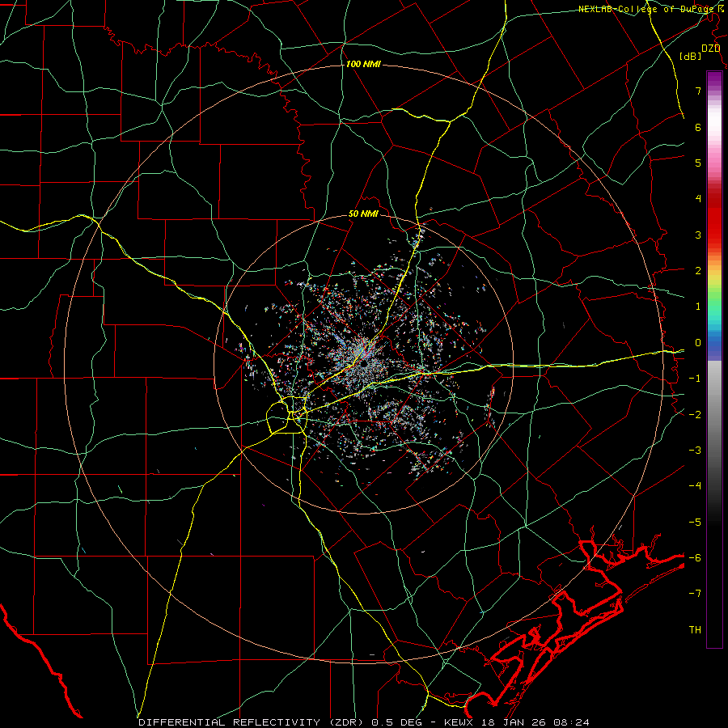The height and width of the screenshot is (728, 728).
Task: Click the gray -2 dB band on color bar
Action: pyautogui.click(x=714, y=415)
